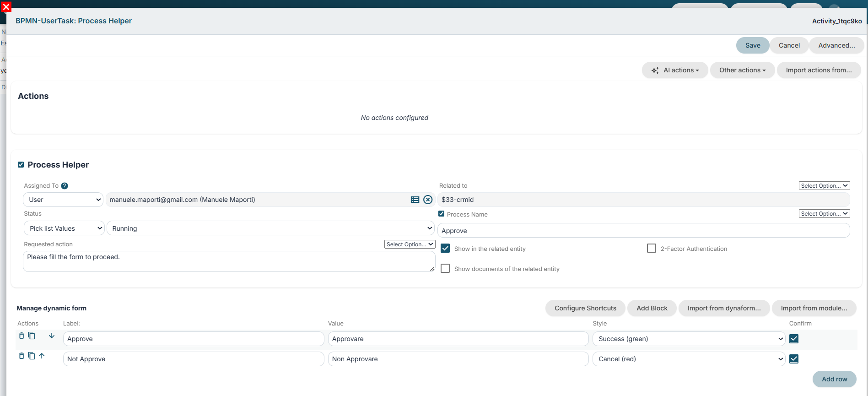Open the Running status dropdown

pos(270,228)
